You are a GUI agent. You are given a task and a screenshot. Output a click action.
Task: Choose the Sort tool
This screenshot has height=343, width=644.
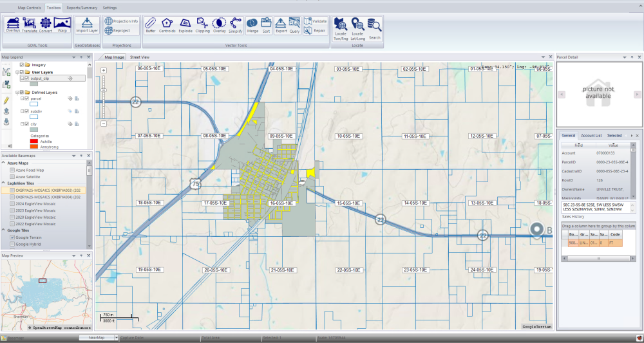pyautogui.click(x=266, y=26)
